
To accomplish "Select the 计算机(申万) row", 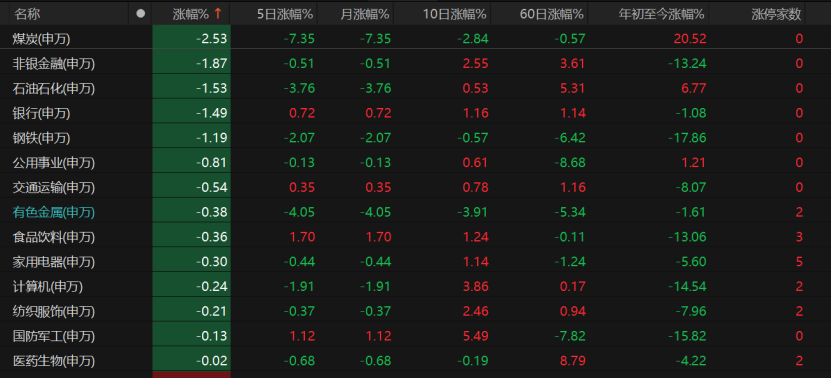I will [416, 286].
